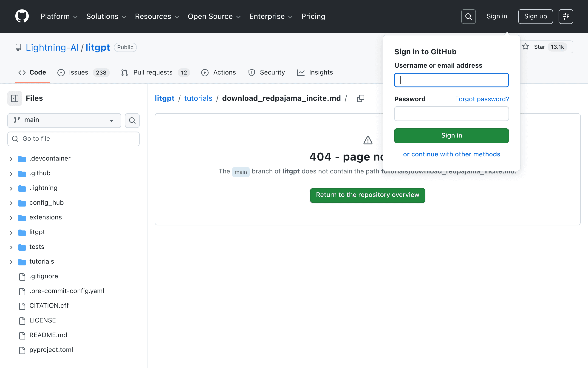Screen dimensions: 588x368
Task: Click the green Sign in button
Action: click(451, 135)
